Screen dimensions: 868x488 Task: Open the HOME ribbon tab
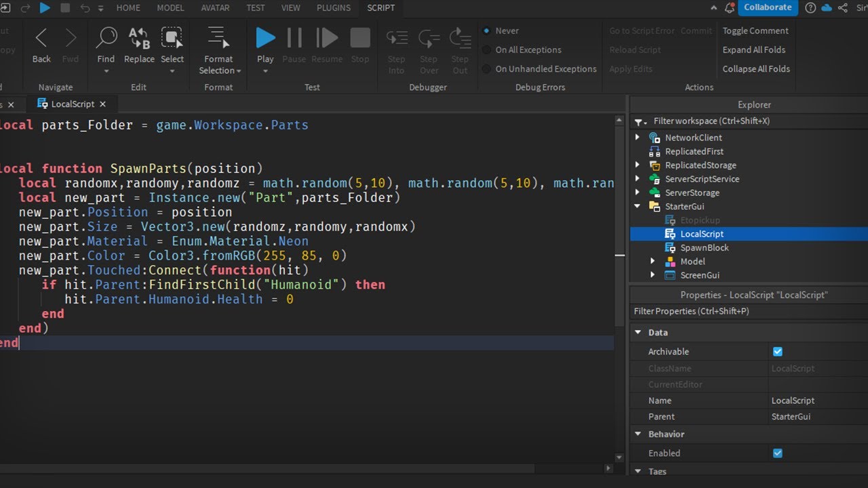point(128,8)
